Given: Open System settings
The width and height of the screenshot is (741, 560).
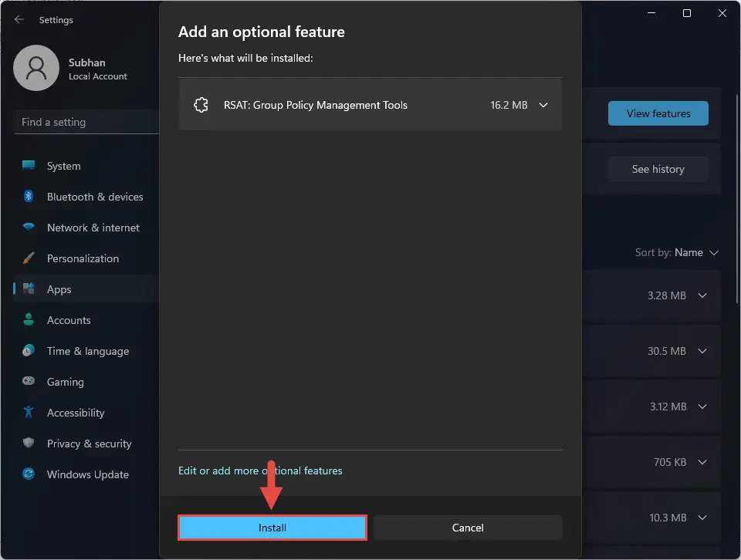Looking at the screenshot, I should pyautogui.click(x=64, y=166).
